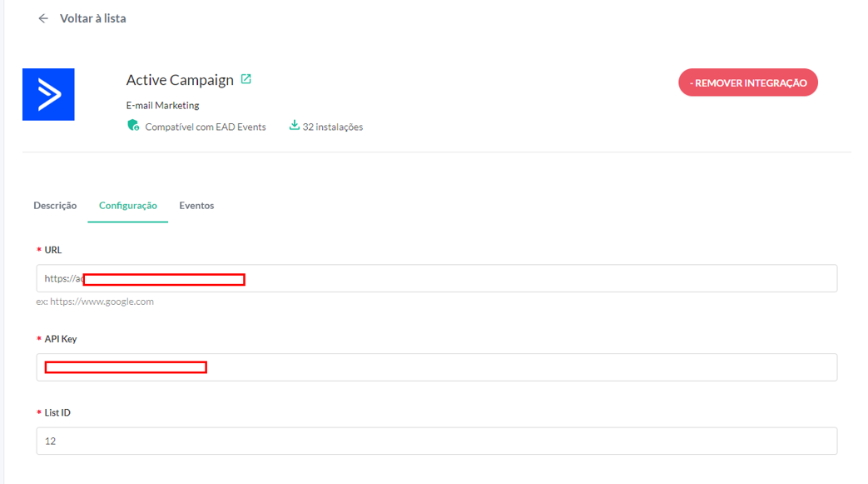Go back via Voltar à lista
Image resolution: width=868 pixels, height=484 pixels.
pos(92,18)
